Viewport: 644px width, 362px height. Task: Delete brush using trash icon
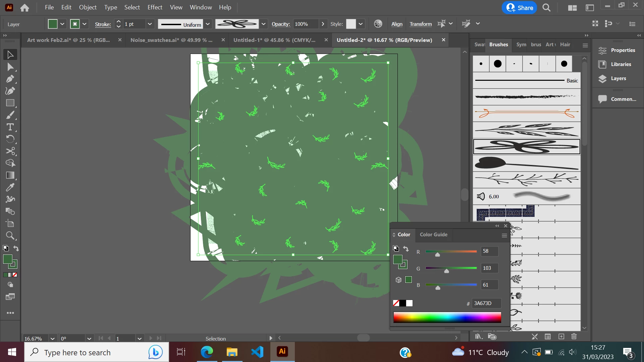[x=574, y=337]
